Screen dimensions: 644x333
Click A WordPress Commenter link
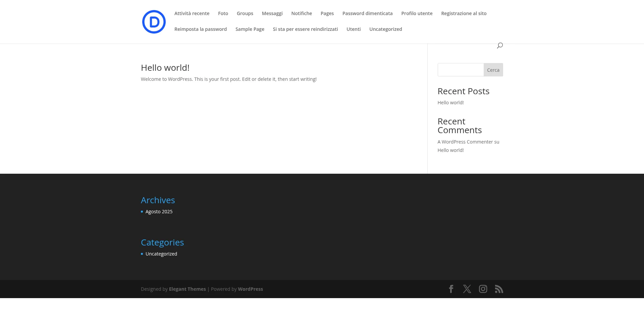click(465, 142)
